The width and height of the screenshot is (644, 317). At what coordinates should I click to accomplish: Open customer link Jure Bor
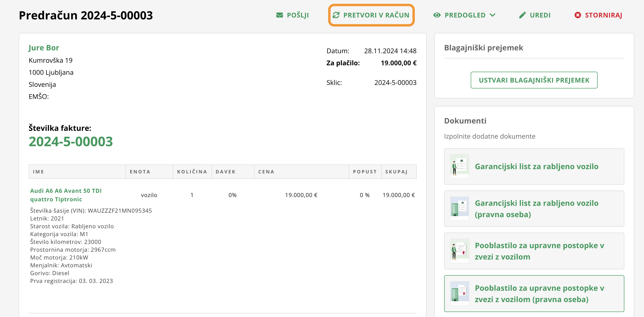(44, 48)
